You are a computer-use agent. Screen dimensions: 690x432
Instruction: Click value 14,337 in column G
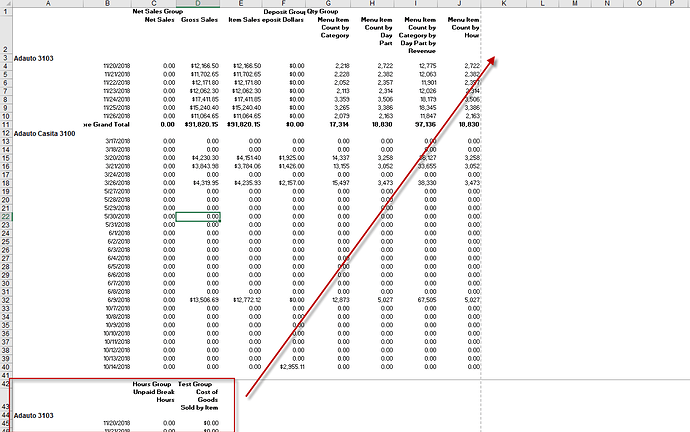(x=341, y=158)
